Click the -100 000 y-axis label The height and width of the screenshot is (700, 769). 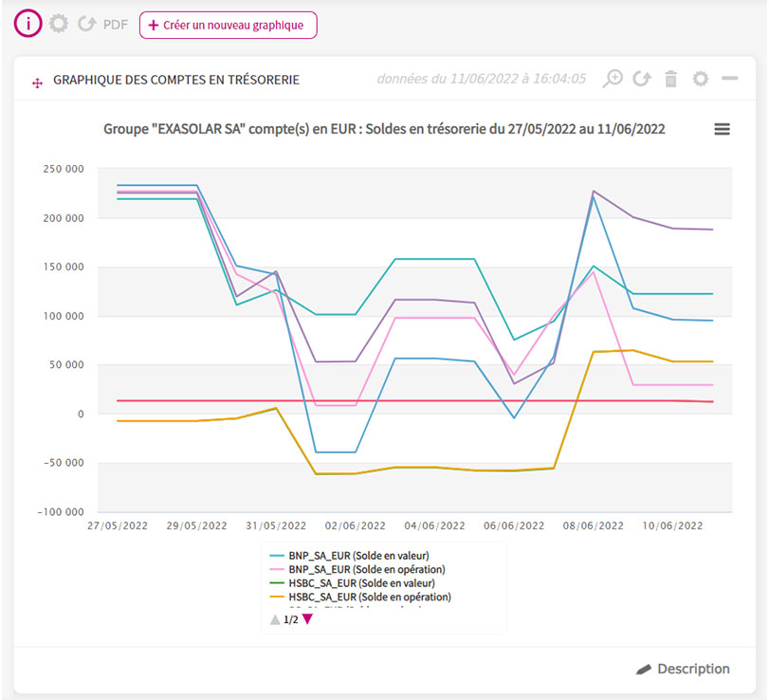(x=61, y=511)
